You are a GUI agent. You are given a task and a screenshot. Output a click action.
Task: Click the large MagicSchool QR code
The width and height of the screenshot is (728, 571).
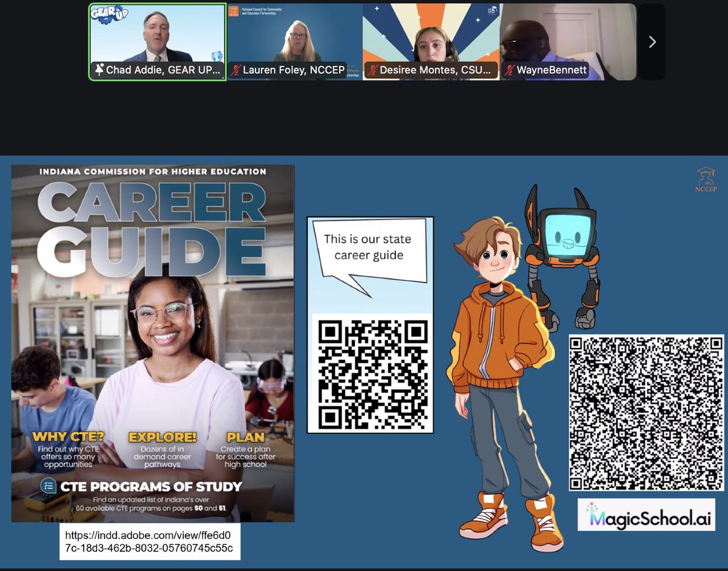point(647,412)
